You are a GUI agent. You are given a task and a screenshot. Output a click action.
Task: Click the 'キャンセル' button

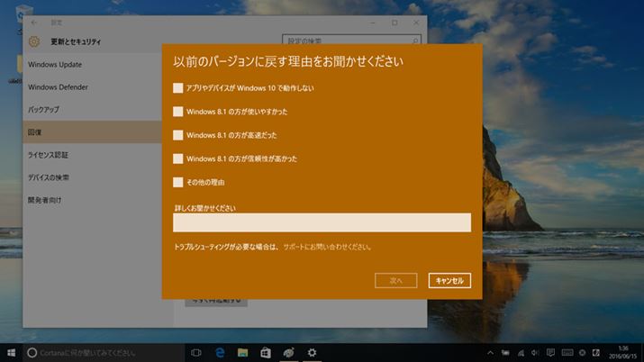click(x=449, y=281)
